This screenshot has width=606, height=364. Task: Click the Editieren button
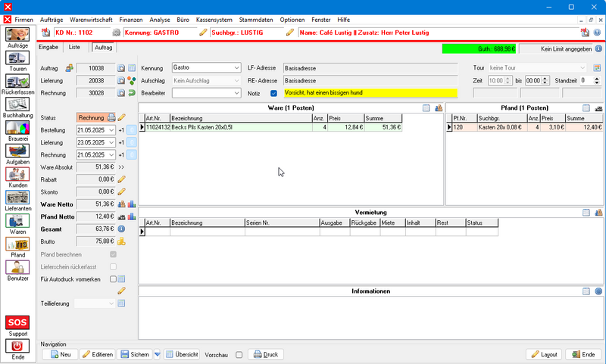97,354
